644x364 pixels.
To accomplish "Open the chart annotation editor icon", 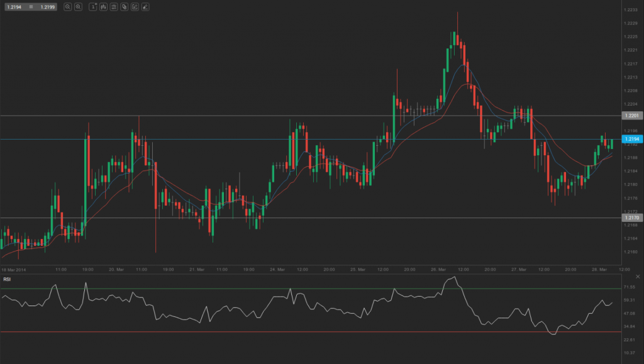I will pos(135,7).
